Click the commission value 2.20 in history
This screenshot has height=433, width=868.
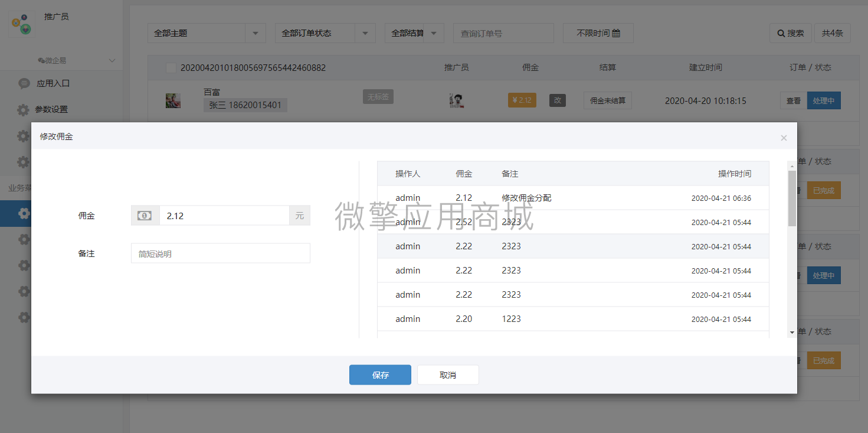coord(464,319)
